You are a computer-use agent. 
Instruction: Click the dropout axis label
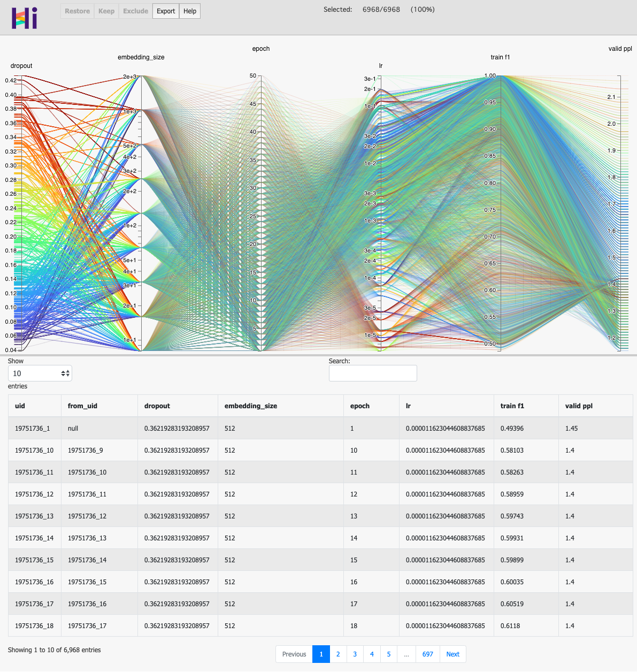(x=21, y=66)
